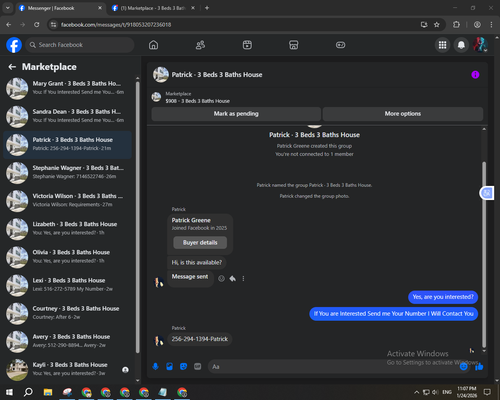Open the Reels video icon
The image size is (500, 400).
pyautogui.click(x=247, y=45)
